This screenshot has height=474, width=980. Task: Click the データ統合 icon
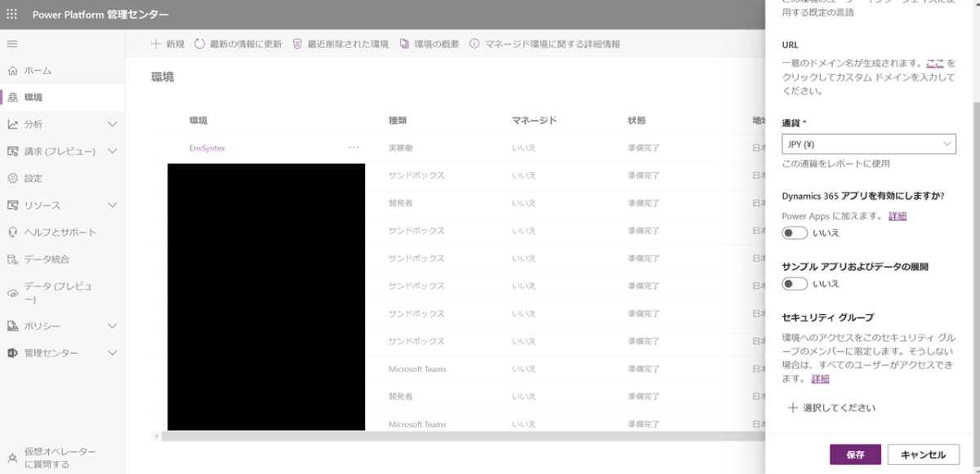coord(12,259)
